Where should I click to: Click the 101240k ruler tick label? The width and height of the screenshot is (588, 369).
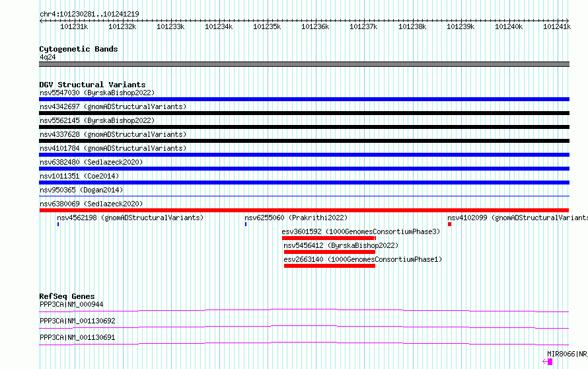pos(509,26)
